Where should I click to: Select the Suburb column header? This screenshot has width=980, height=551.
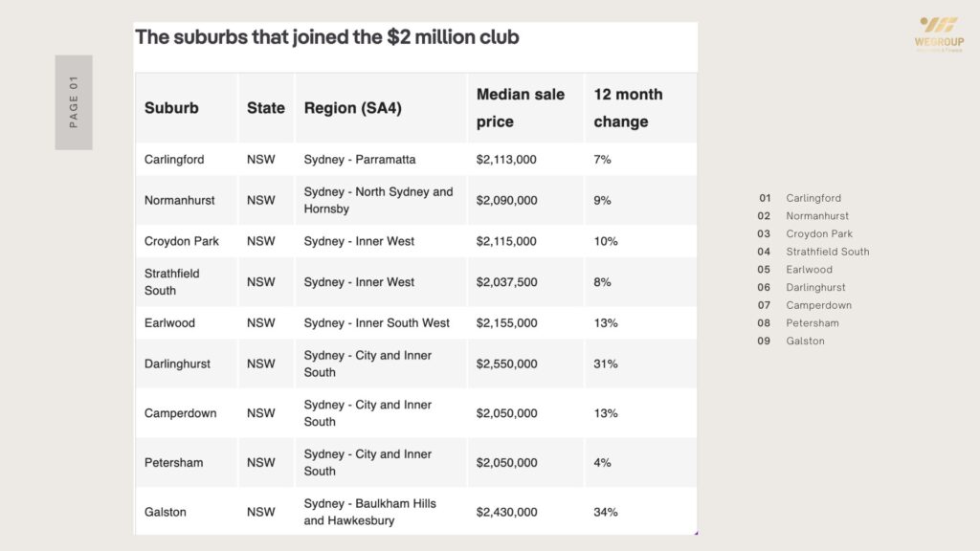pyautogui.click(x=171, y=108)
